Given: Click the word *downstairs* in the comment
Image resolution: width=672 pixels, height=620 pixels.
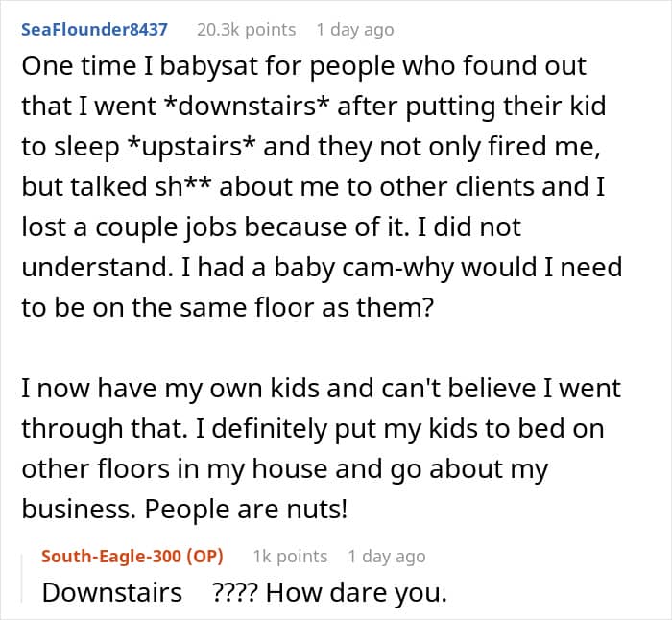Looking at the screenshot, I should point(248,106).
